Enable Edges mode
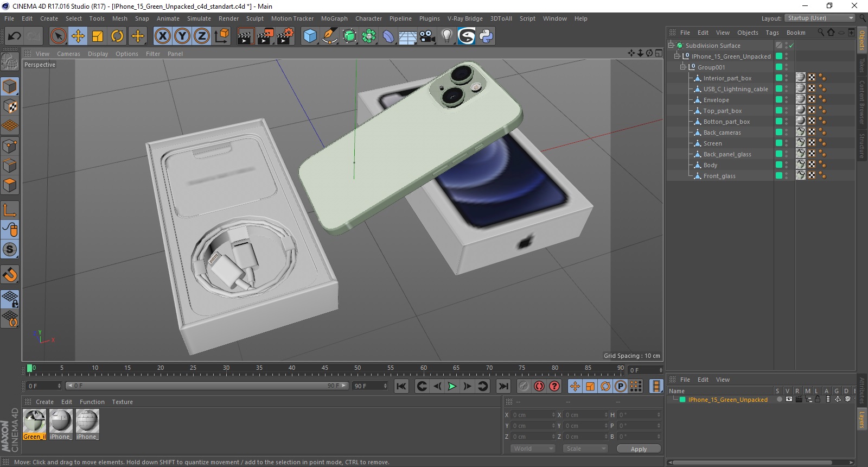The image size is (868, 467). click(x=10, y=166)
